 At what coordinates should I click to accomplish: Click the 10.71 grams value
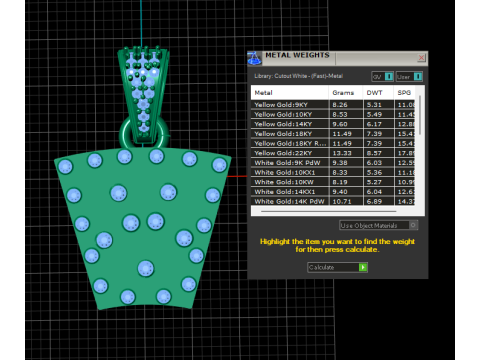(x=342, y=201)
